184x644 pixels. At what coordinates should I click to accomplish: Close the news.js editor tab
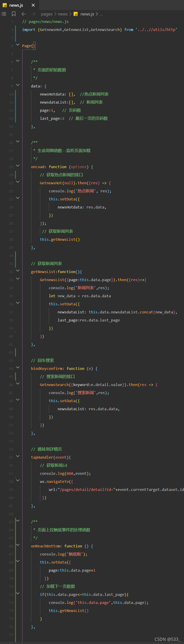click(x=33, y=5)
